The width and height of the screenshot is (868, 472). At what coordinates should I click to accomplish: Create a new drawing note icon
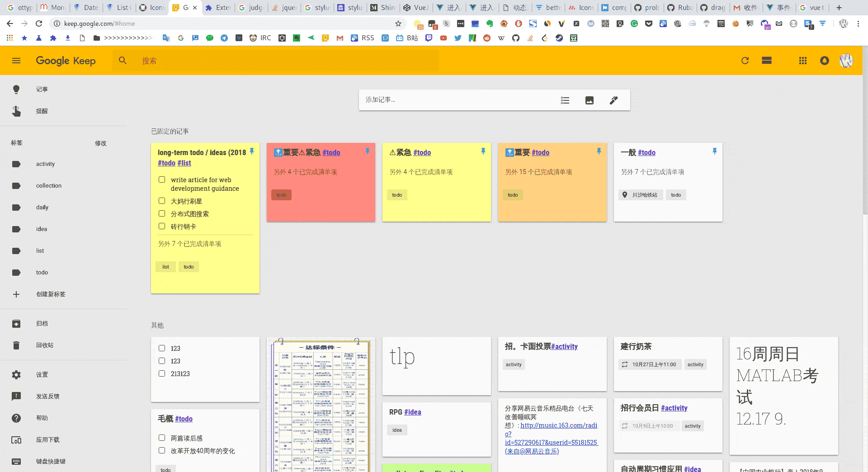pyautogui.click(x=613, y=100)
